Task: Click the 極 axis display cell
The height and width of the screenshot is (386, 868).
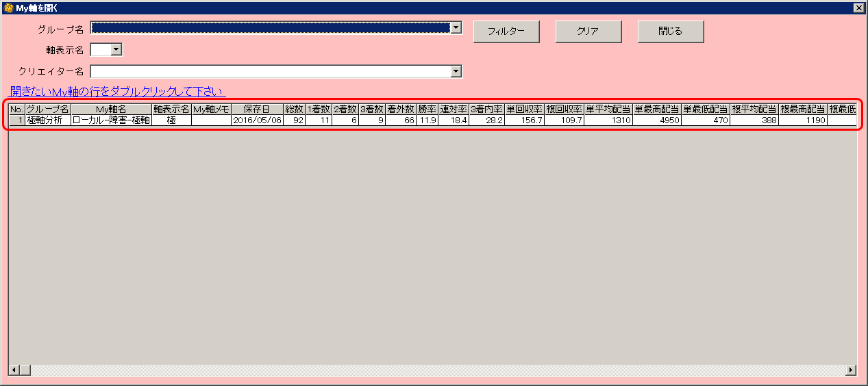Action: [x=171, y=120]
